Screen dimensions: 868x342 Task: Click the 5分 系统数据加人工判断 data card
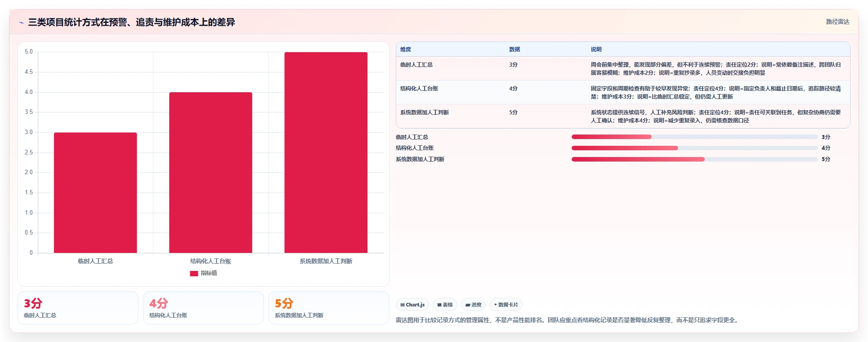[329, 308]
